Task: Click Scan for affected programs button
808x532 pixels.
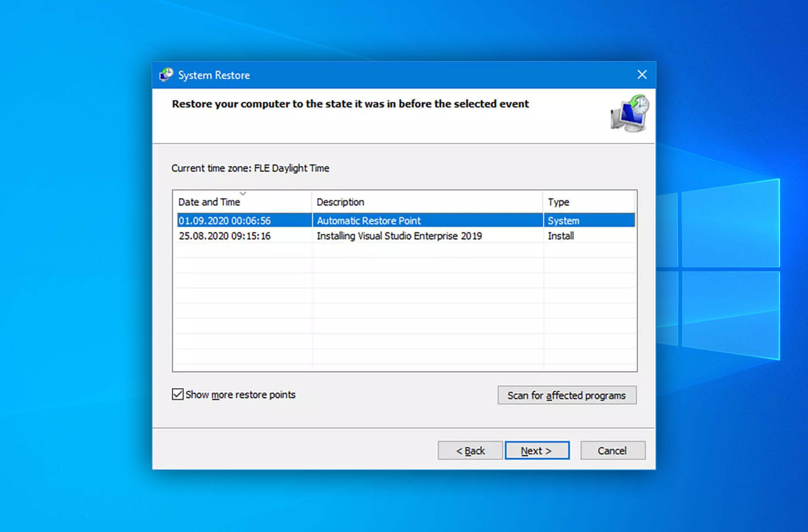Action: [x=567, y=395]
